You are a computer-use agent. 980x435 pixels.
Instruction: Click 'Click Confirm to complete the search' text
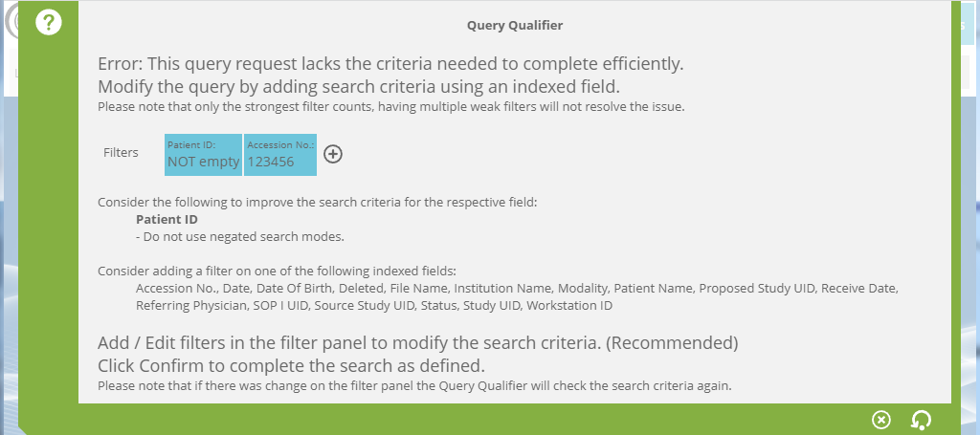click(x=292, y=365)
